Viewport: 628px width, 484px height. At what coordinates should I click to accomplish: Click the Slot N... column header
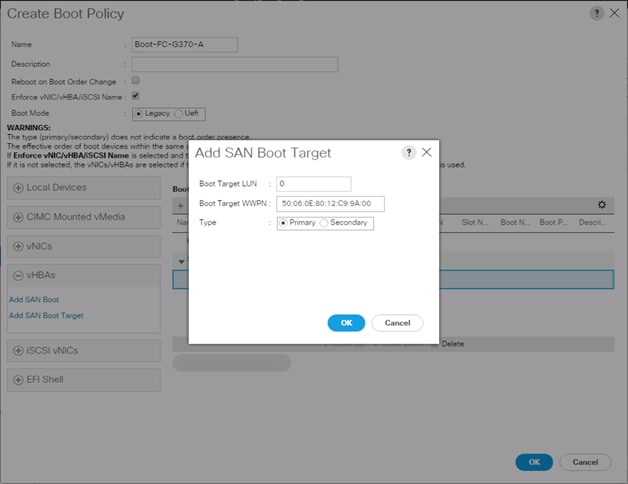(x=475, y=222)
